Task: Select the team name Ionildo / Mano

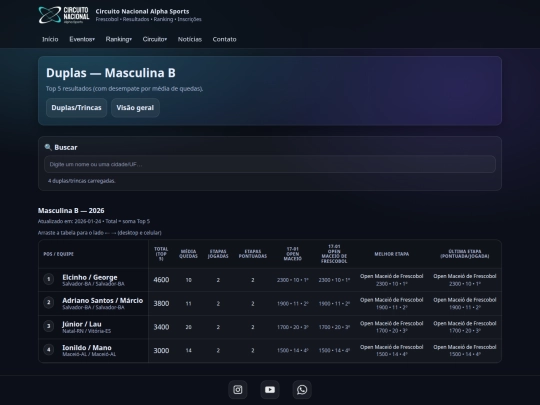Action: [x=87, y=347]
